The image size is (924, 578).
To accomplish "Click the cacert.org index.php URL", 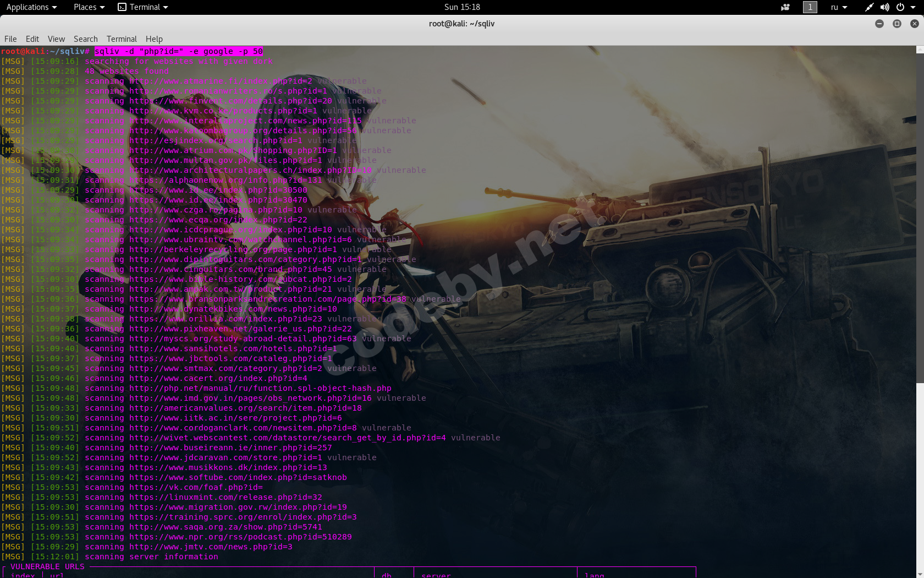I will [x=218, y=378].
